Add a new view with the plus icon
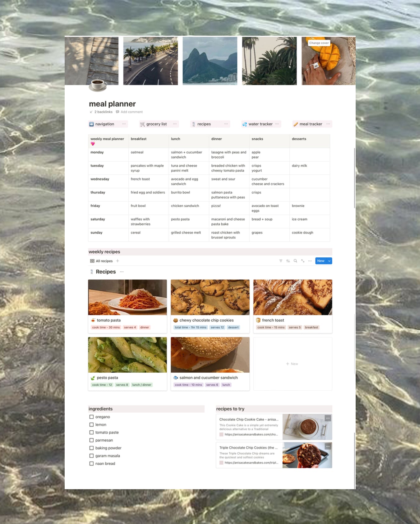 point(118,261)
